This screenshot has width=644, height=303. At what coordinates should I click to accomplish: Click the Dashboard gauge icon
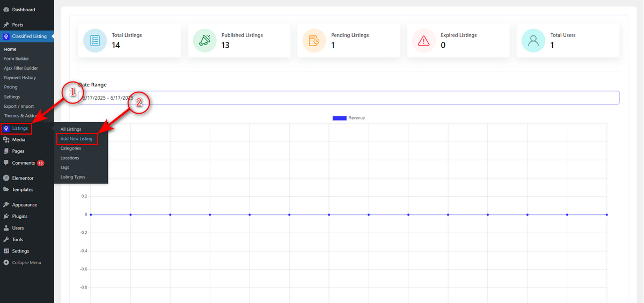point(6,10)
